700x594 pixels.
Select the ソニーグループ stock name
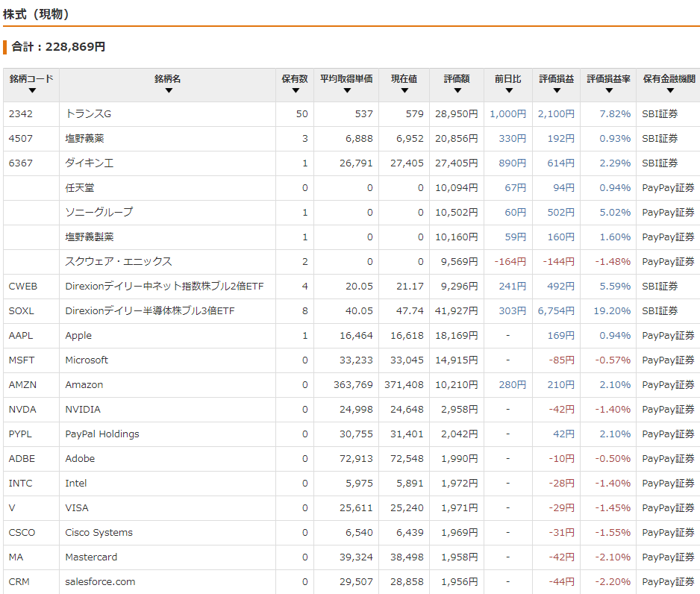point(99,213)
